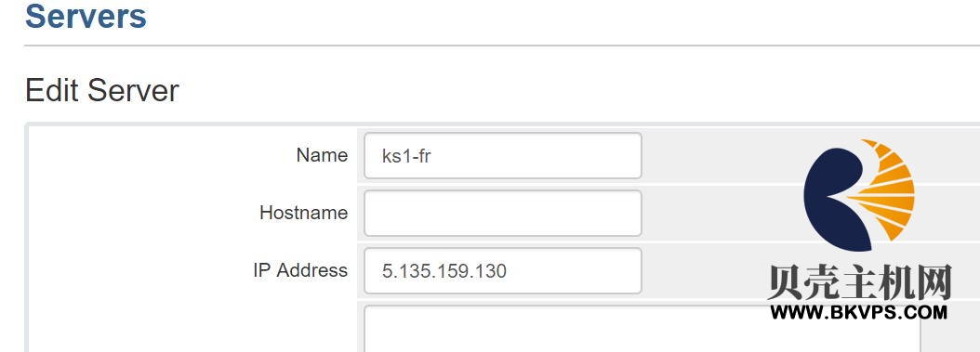Click the Hostname field label
Screen dimensions: 980x352
304,213
